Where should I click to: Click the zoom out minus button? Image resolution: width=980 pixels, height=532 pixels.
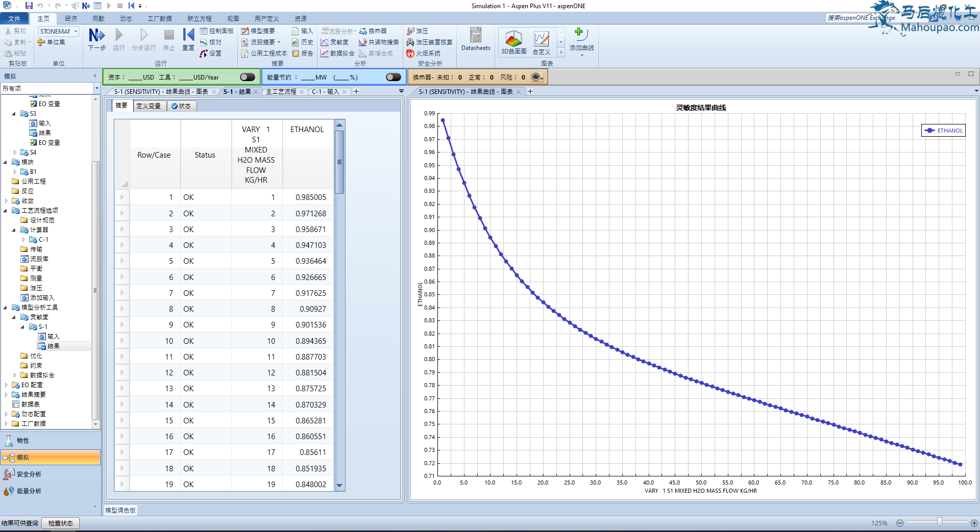coord(900,523)
